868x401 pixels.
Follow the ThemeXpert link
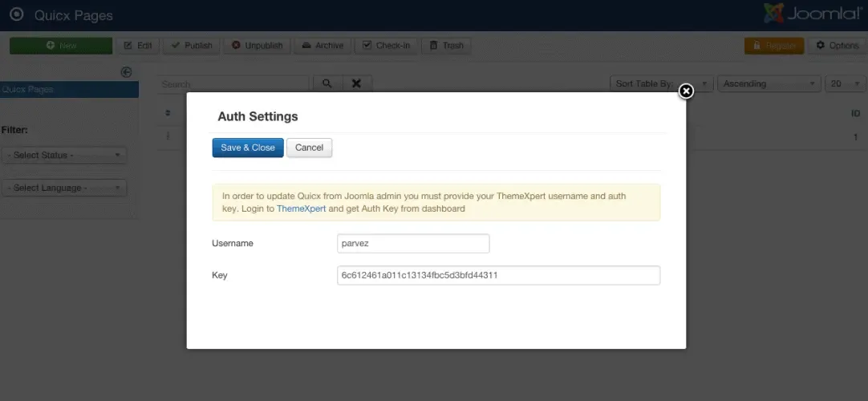point(301,209)
